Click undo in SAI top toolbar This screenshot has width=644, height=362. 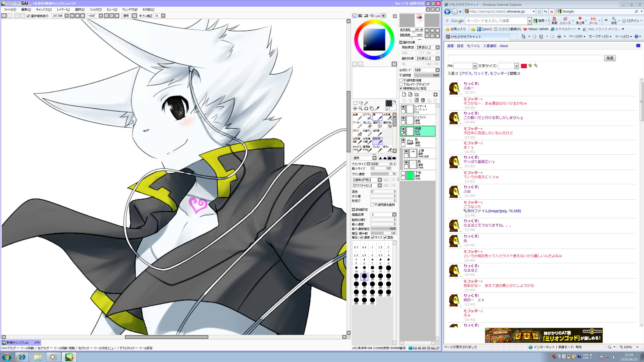pos(4,16)
